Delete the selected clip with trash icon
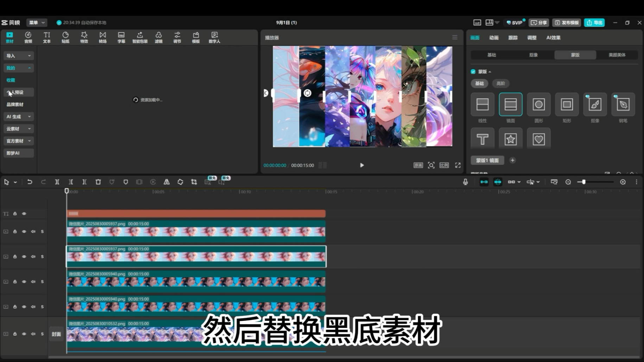Viewport: 644px width, 362px height. click(x=98, y=182)
